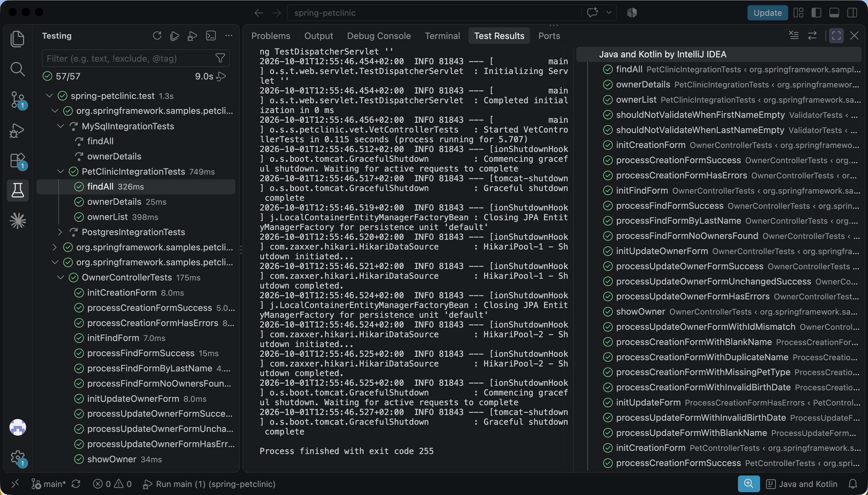Toggle the primary side bar
Viewport: 868px width, 495px height.
816,13
